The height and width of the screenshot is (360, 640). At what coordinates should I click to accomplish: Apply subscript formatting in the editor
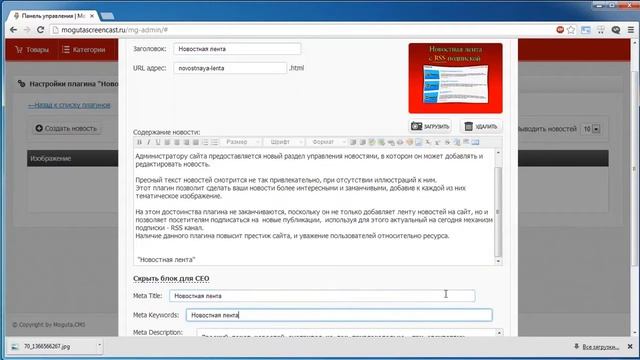428,142
